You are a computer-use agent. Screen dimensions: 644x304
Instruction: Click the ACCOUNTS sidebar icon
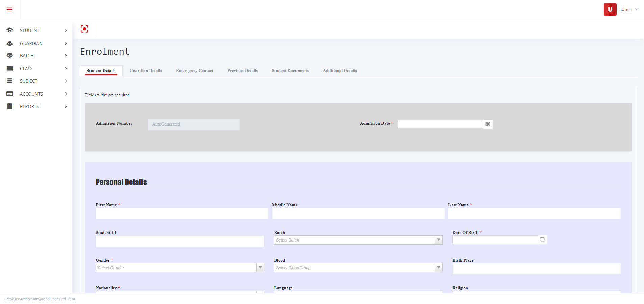tap(9, 94)
